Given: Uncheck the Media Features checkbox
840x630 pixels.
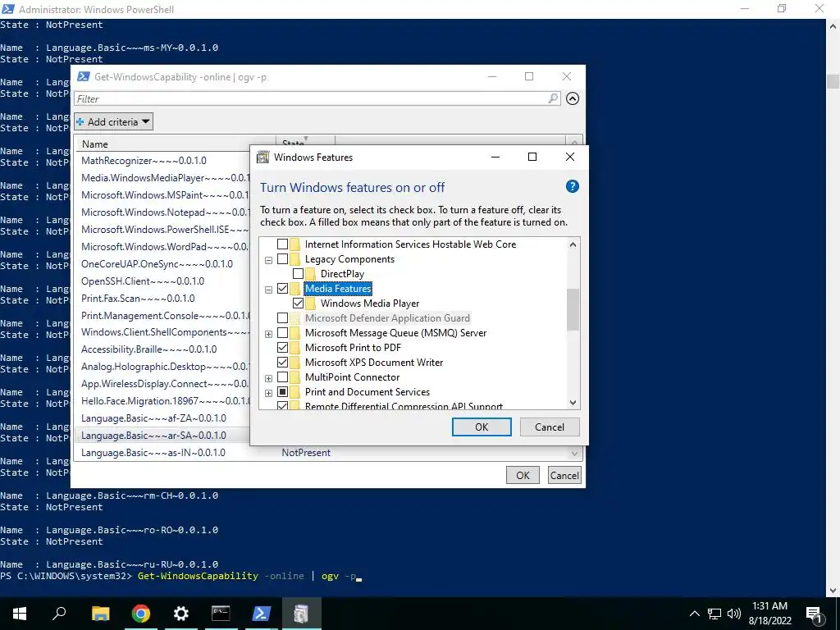Looking at the screenshot, I should tap(282, 289).
